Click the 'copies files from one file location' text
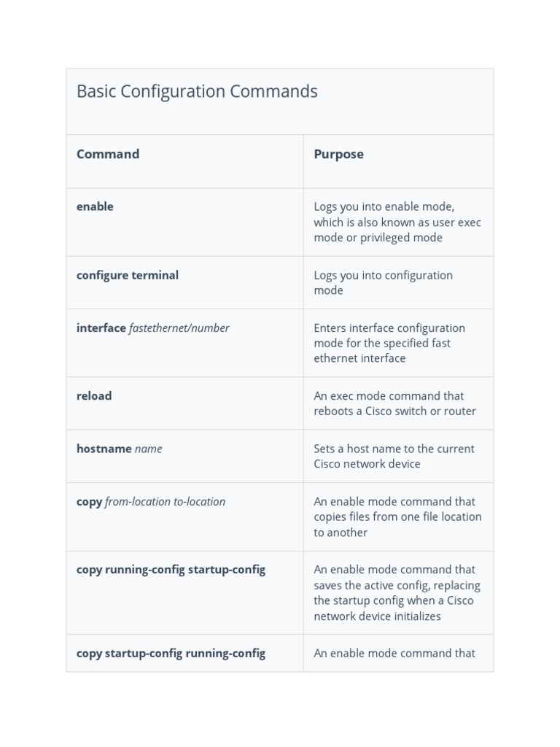560x747 pixels. coord(398,517)
